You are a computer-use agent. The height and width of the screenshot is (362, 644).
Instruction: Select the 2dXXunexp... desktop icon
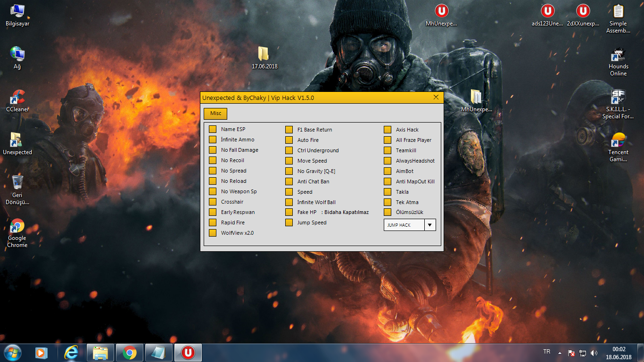click(583, 15)
